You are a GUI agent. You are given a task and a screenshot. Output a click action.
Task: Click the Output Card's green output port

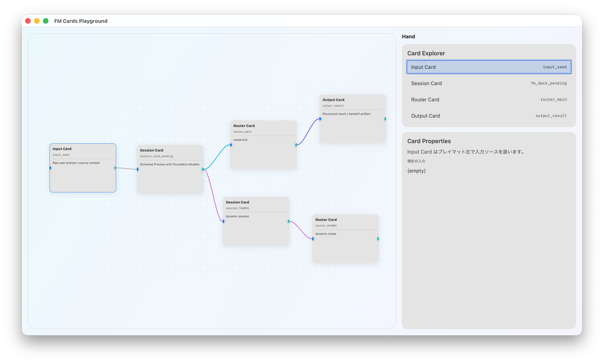coord(385,119)
